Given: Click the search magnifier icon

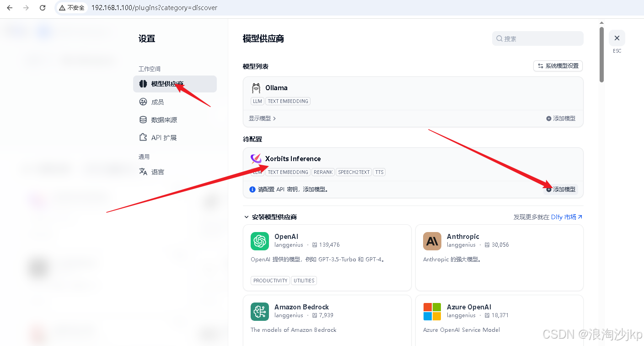Looking at the screenshot, I should pyautogui.click(x=499, y=39).
